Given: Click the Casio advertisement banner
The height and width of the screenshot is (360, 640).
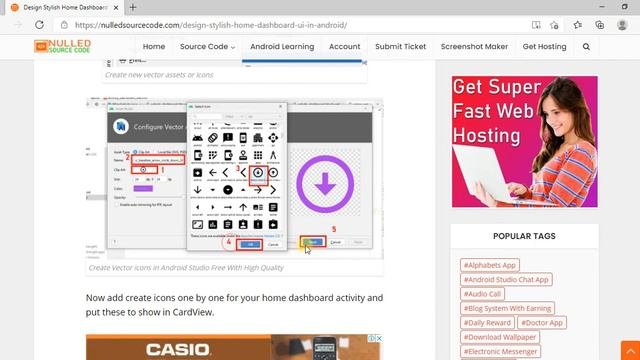Looking at the screenshot, I should click(x=233, y=347).
